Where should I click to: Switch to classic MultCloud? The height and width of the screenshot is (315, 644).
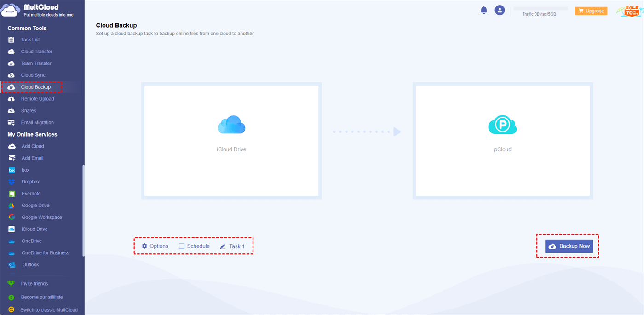(x=49, y=310)
